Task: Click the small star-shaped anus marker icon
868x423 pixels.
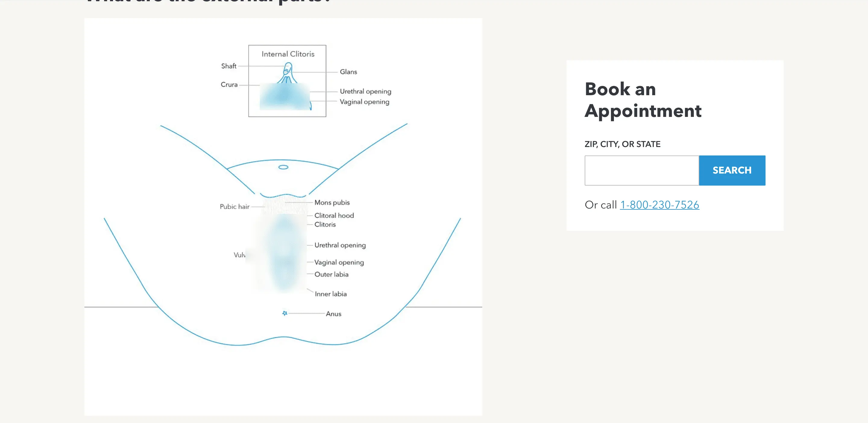Action: pos(285,313)
